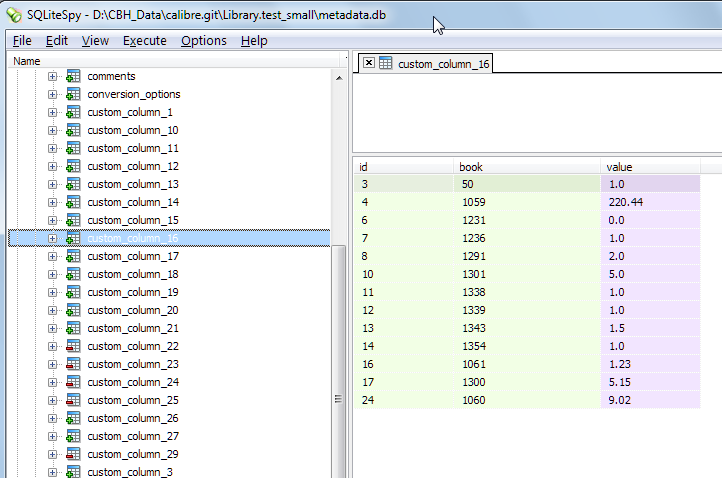
Task: Click the SQLiteSpy application icon in title bar
Action: (14, 15)
